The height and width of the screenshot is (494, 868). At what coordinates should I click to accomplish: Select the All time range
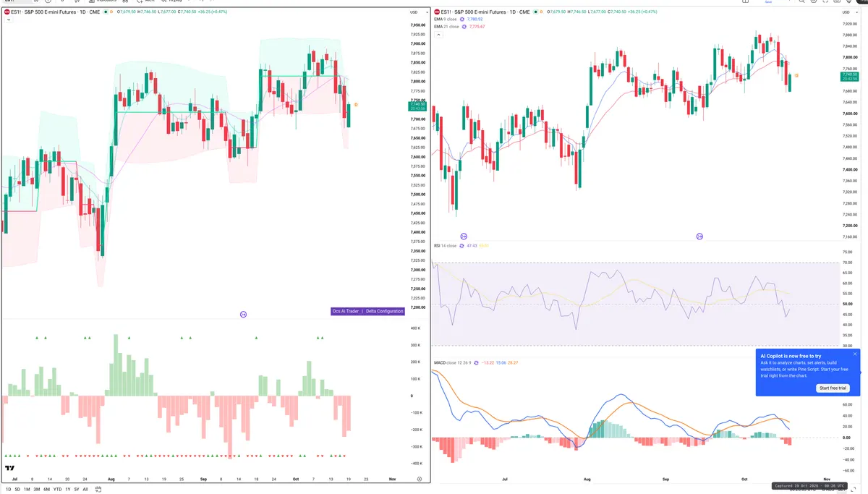pyautogui.click(x=85, y=489)
